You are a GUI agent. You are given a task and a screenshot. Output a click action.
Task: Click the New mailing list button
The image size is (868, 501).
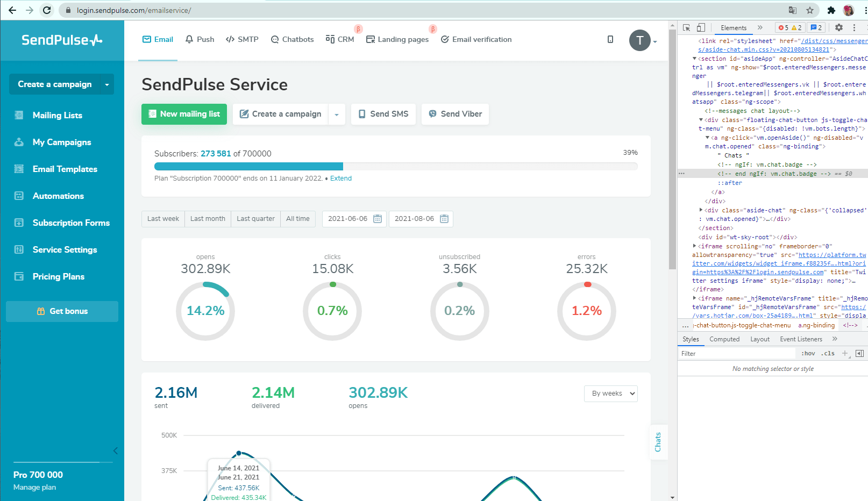coord(184,114)
